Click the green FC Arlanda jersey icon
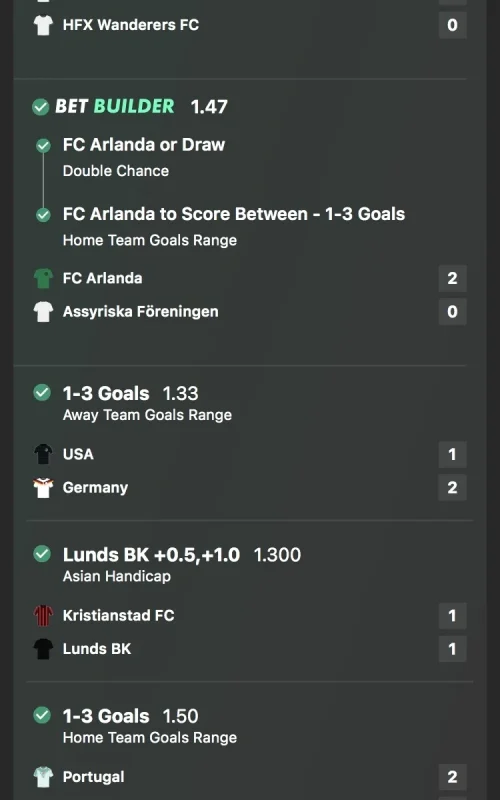Image resolution: width=500 pixels, height=800 pixels. point(43,278)
